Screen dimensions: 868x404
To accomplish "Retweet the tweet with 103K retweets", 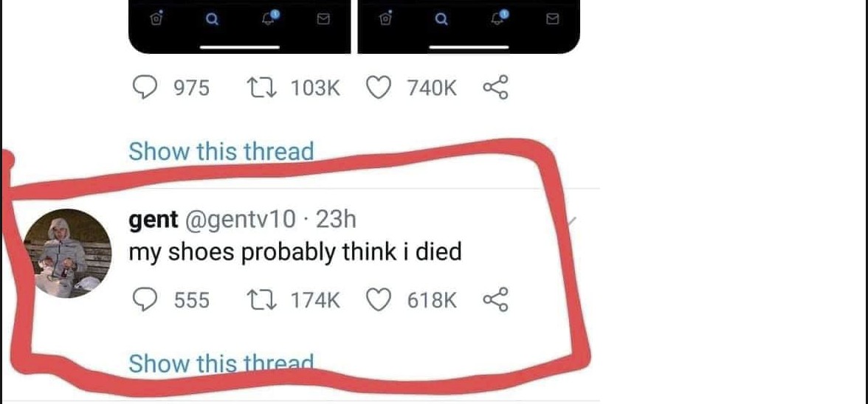I will point(258,88).
